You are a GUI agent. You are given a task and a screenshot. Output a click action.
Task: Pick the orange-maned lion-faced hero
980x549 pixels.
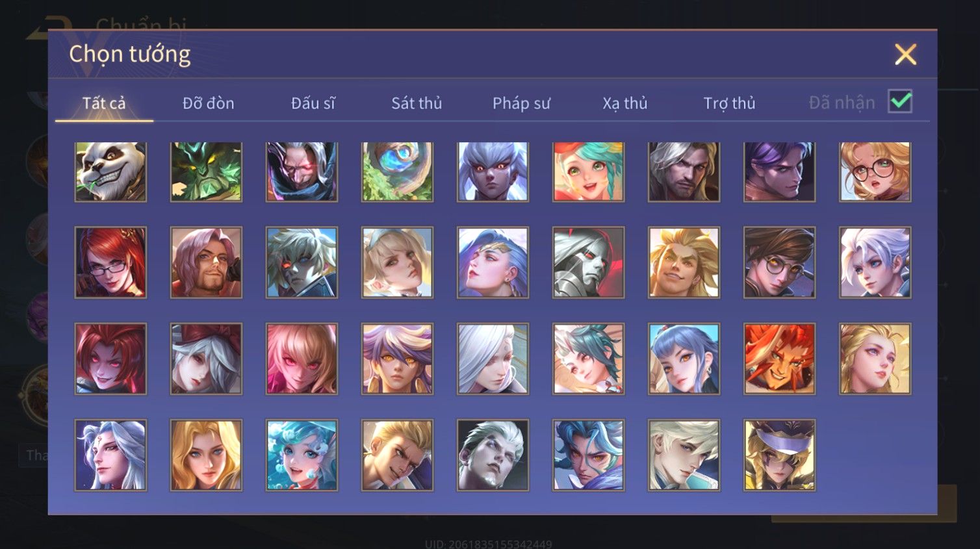[779, 359]
